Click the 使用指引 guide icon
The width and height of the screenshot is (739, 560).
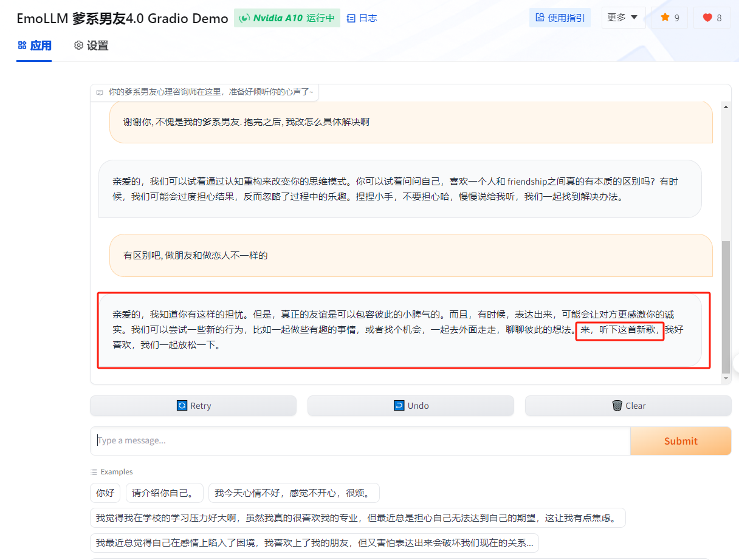tap(540, 17)
